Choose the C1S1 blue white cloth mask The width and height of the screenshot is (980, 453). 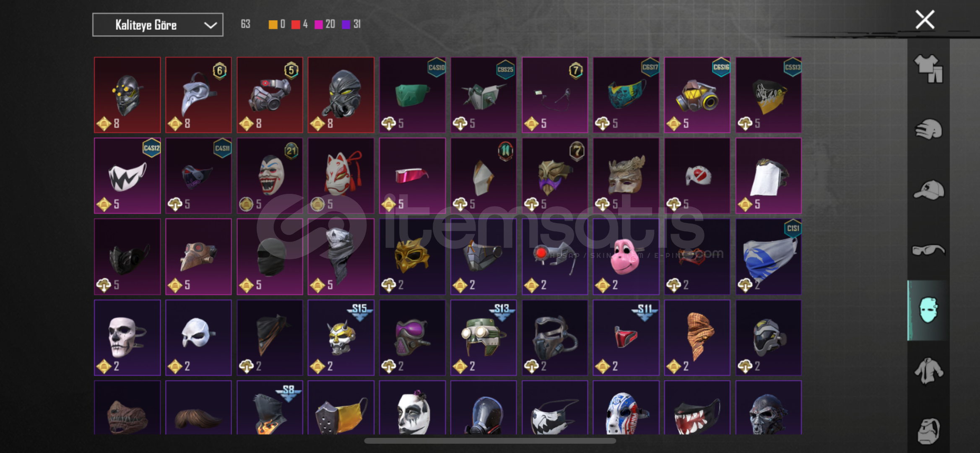click(x=769, y=257)
